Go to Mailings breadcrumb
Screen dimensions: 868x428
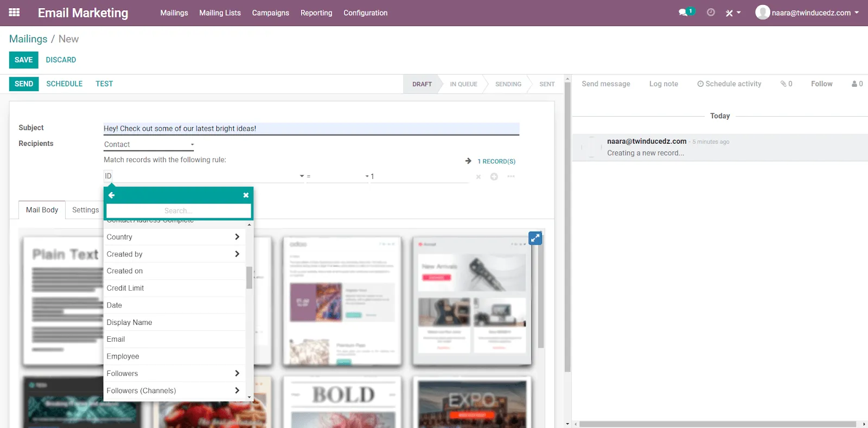click(x=28, y=39)
